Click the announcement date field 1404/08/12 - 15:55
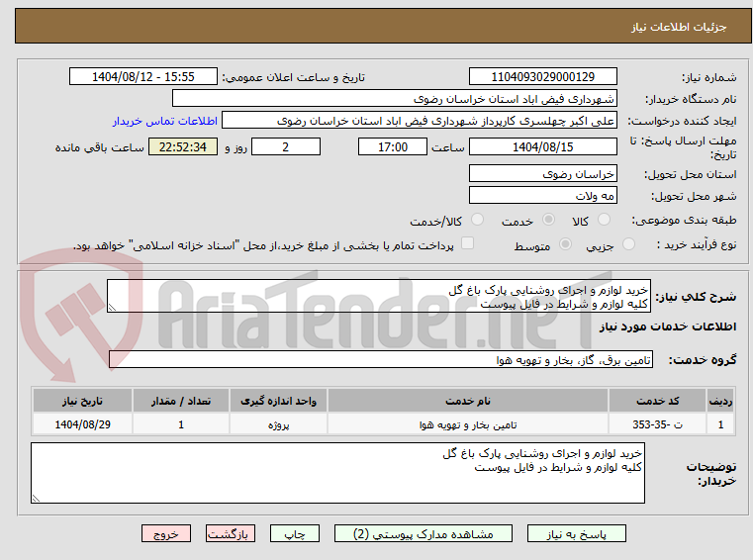This screenshot has width=753, height=560. point(143,76)
